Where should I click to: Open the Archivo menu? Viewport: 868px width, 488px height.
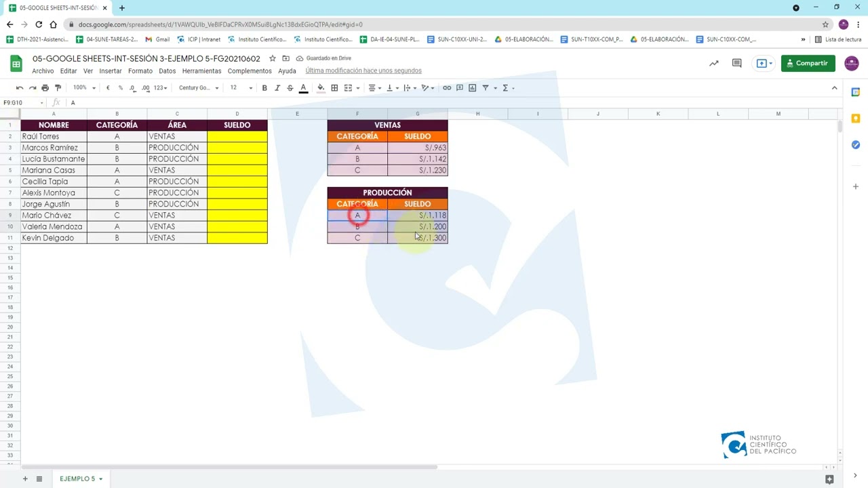pos(43,71)
